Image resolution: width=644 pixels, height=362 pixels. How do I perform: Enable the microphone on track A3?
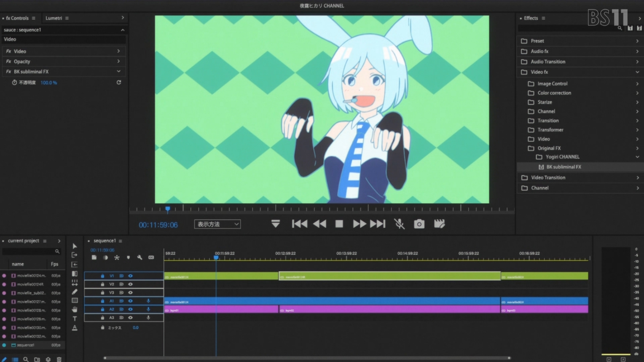tap(148, 318)
